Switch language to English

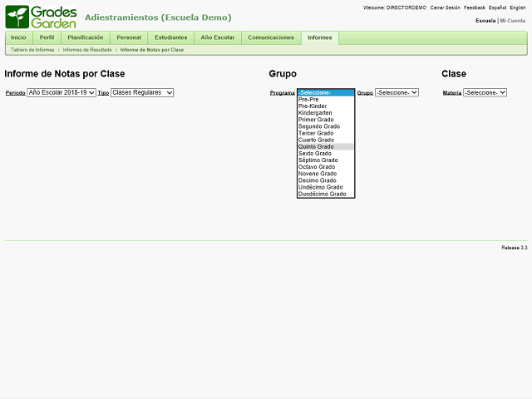(x=517, y=7)
